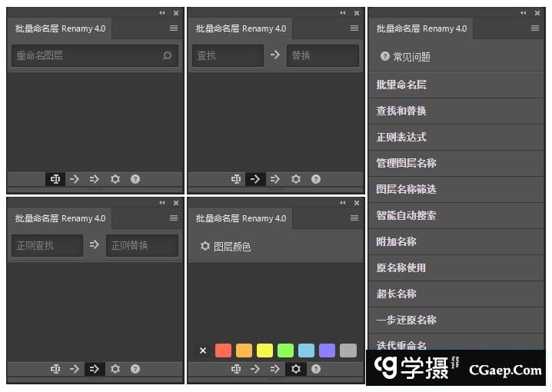Select the regex double-arrow icon in the 图层颜色 panel toolbar
This screenshot has width=552, height=392.
(x=275, y=369)
